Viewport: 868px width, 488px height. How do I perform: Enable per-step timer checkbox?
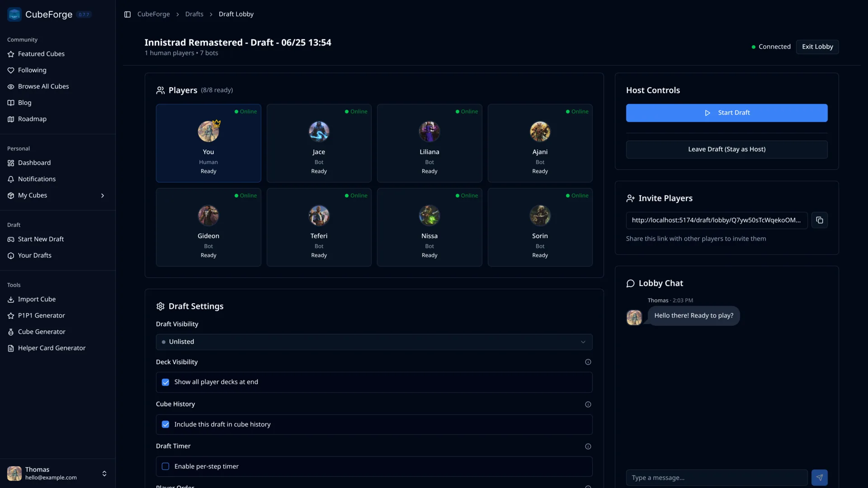pyautogui.click(x=165, y=467)
